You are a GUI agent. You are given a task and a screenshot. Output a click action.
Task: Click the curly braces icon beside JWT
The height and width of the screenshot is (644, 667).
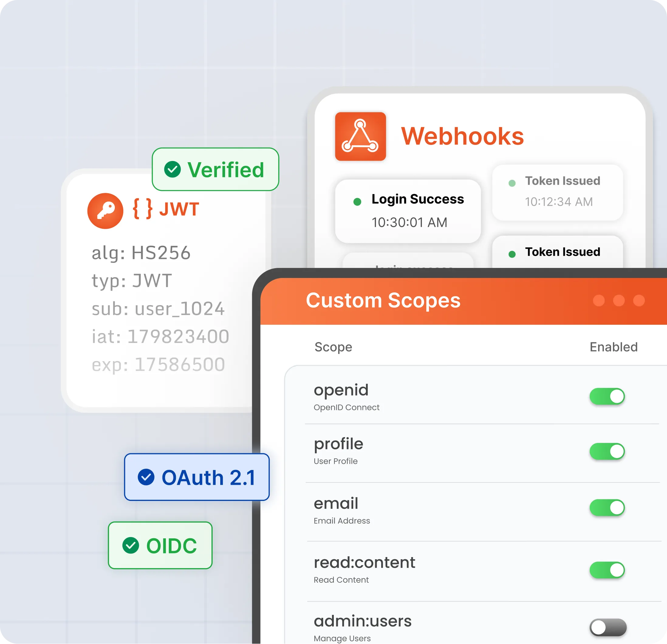(142, 209)
